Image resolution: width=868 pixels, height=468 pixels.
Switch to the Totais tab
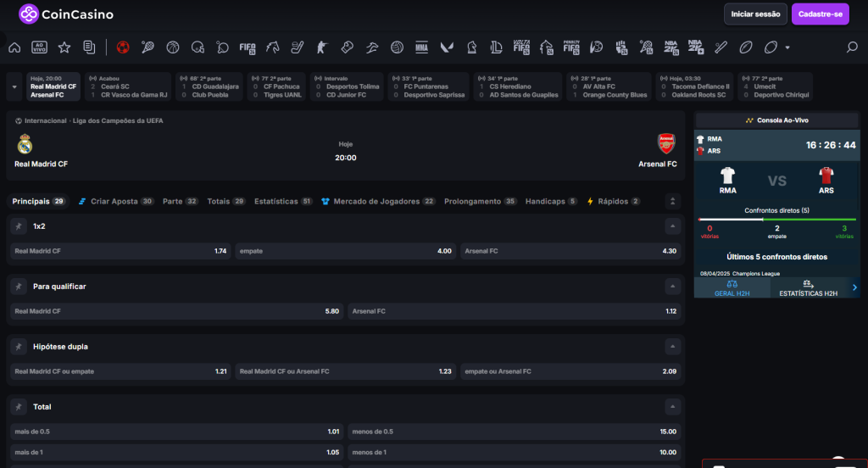point(225,201)
